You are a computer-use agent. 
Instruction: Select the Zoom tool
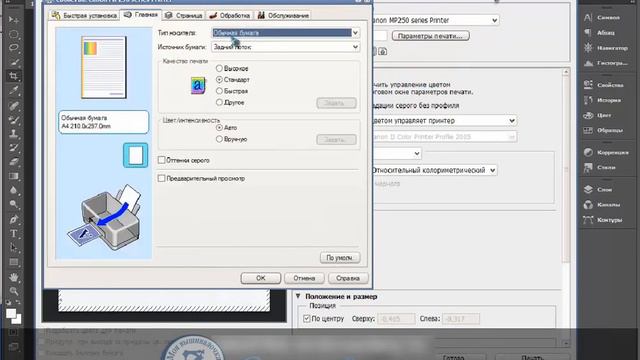point(13,291)
